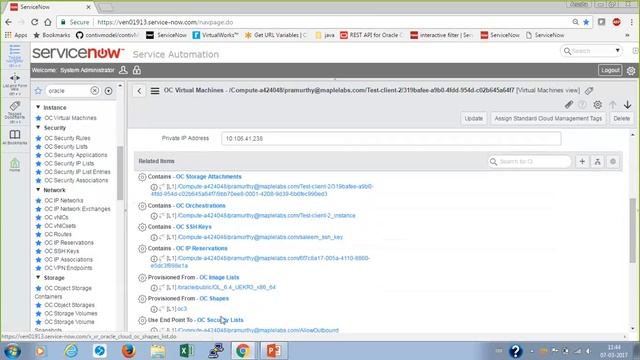Collapse the Storage navigator section
The height and width of the screenshot is (360, 640).
(38, 278)
